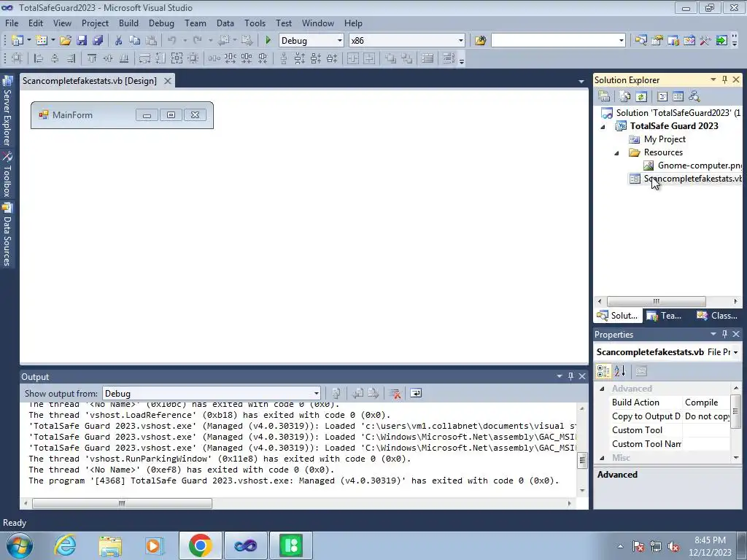Collapse the Resources folder node
This screenshot has height=560, width=747.
[616, 153]
